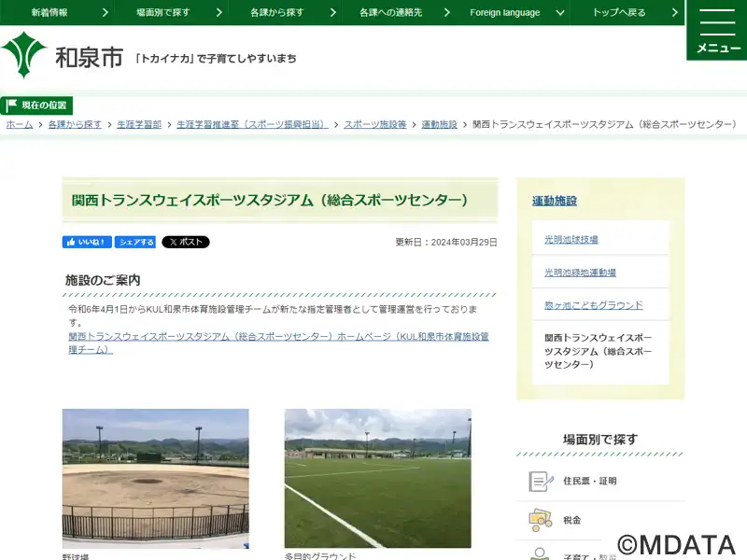Open the 惣ヶ池こどもグラウンド sidebar link
Image resolution: width=747 pixels, height=560 pixels.
coord(594,305)
